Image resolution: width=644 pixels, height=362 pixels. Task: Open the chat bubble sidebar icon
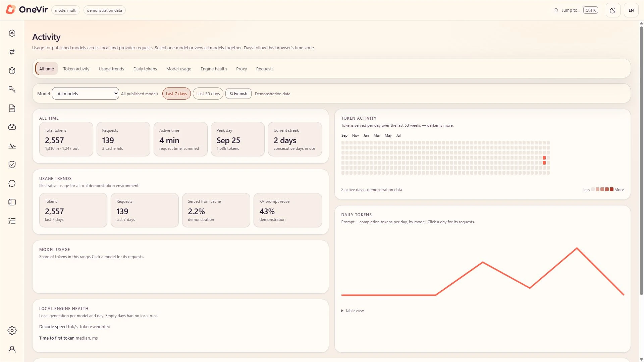click(x=12, y=183)
